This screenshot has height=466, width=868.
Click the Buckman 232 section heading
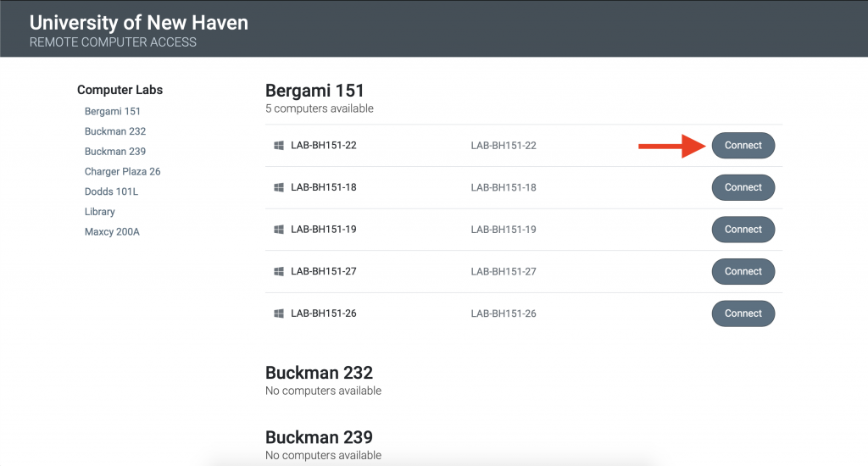[319, 373]
